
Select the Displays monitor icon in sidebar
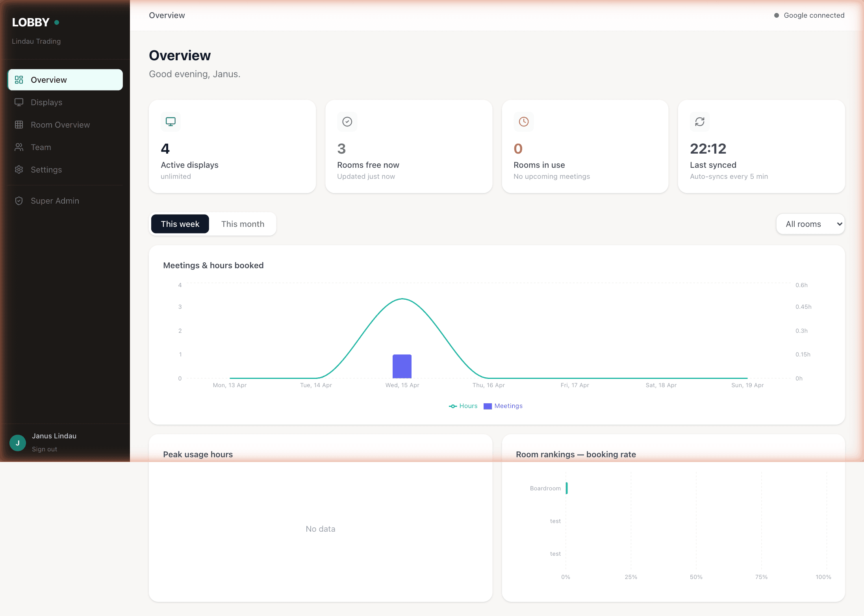19,102
